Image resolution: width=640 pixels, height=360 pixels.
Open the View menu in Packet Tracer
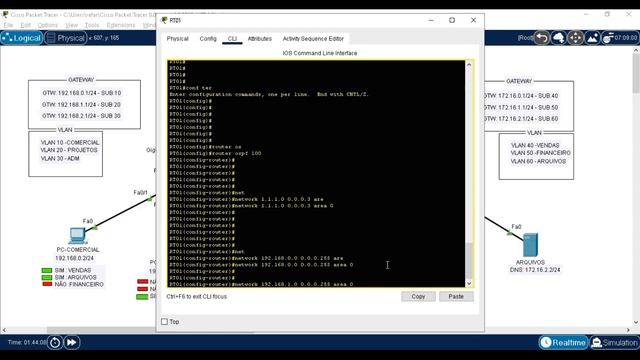point(71,25)
